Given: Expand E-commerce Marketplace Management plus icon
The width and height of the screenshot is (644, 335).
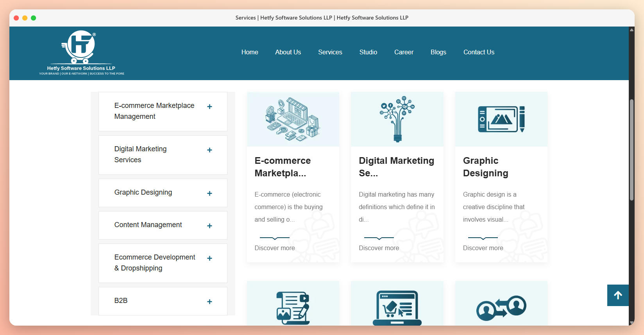Looking at the screenshot, I should [x=209, y=107].
